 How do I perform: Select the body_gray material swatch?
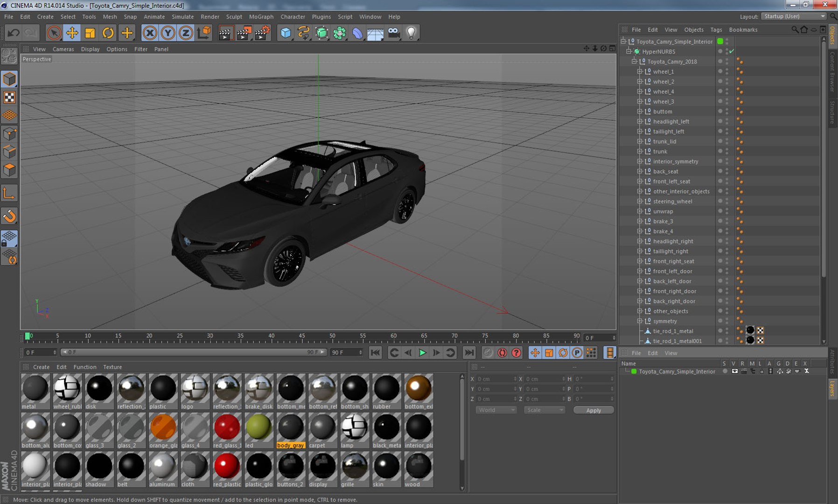(291, 431)
